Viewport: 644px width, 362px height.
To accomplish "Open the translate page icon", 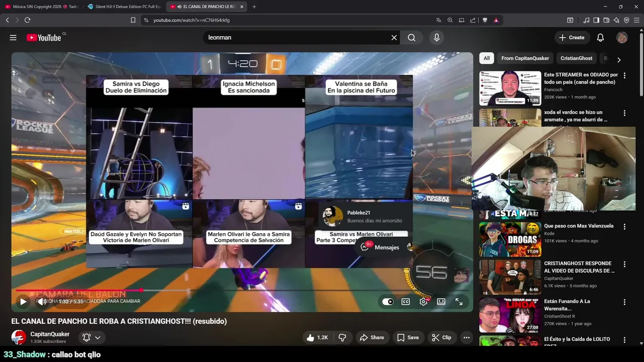I will [439, 20].
